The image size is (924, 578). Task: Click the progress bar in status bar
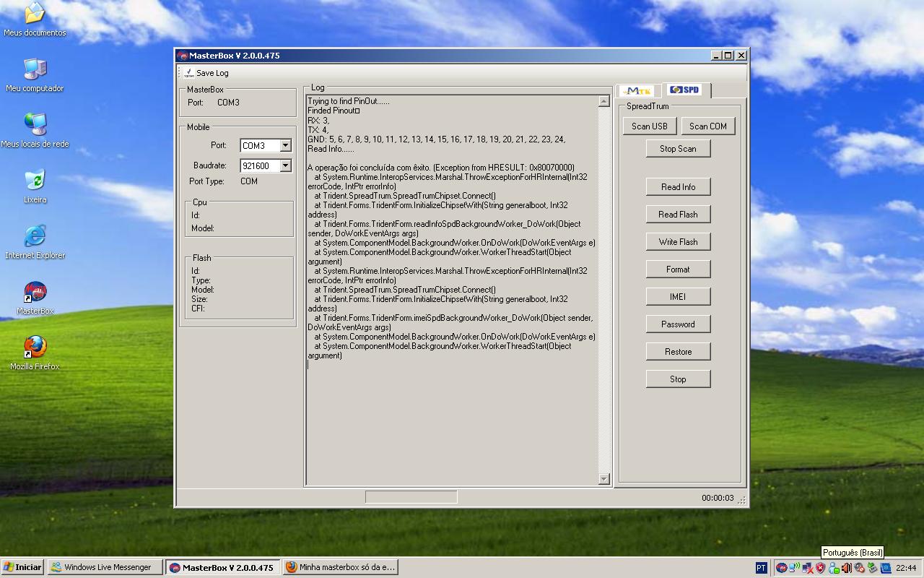pyautogui.click(x=411, y=497)
